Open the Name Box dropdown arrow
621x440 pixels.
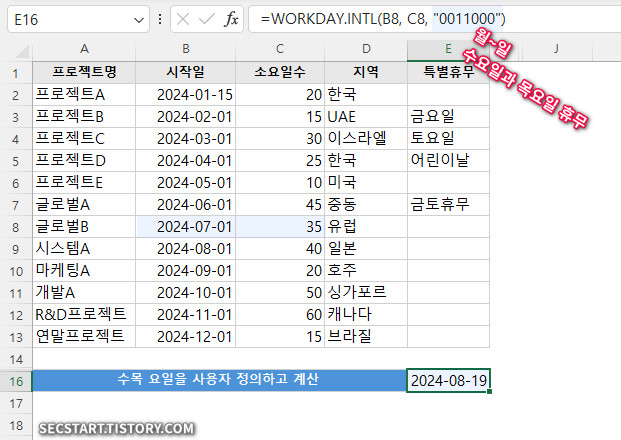(139, 19)
